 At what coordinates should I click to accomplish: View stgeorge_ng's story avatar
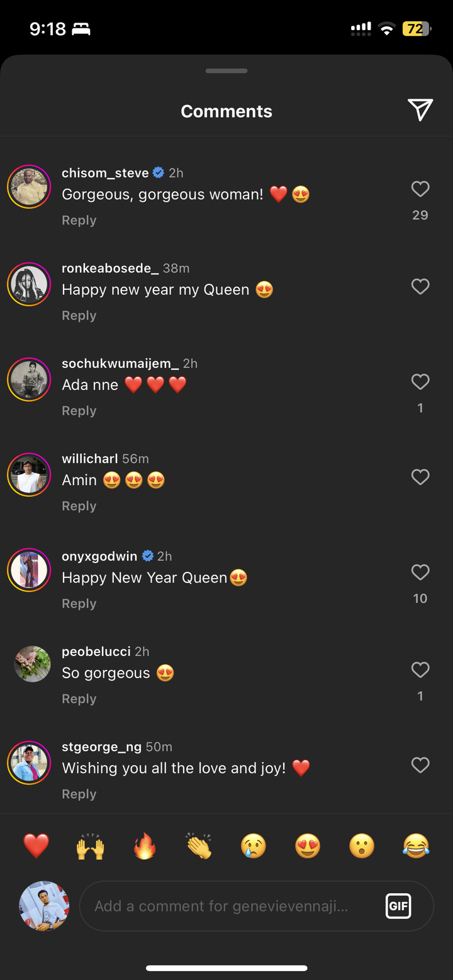(29, 763)
